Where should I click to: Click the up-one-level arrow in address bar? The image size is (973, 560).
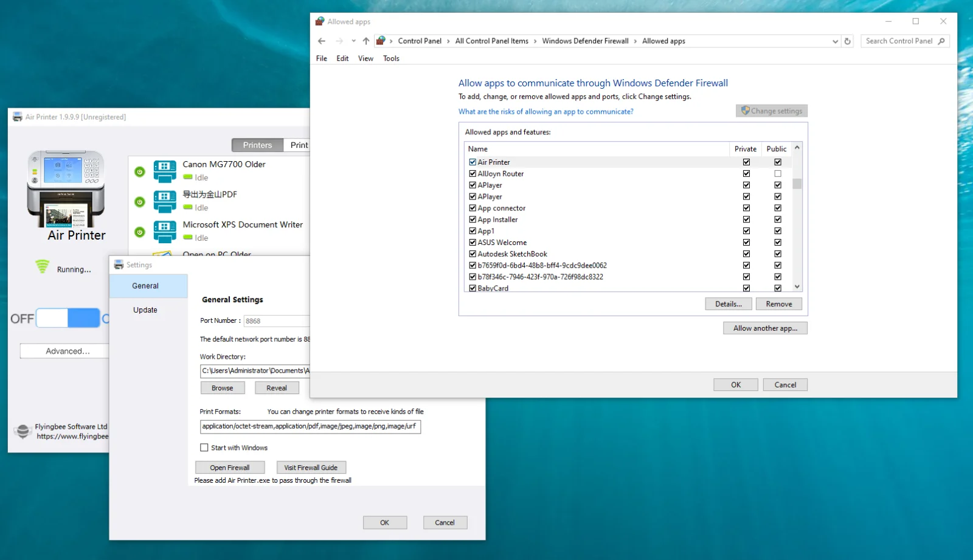(x=365, y=41)
